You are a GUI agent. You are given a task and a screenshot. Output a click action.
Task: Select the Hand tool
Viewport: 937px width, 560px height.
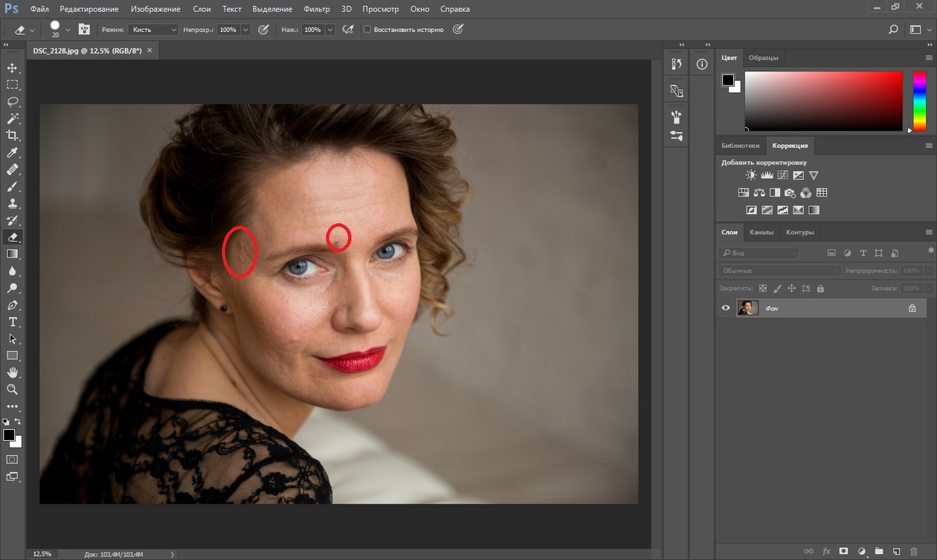click(13, 373)
